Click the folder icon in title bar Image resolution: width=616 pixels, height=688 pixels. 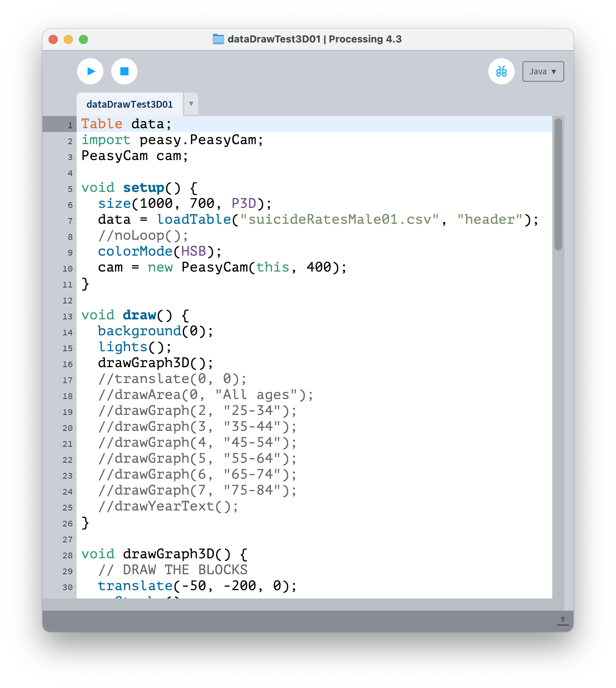[x=218, y=39]
